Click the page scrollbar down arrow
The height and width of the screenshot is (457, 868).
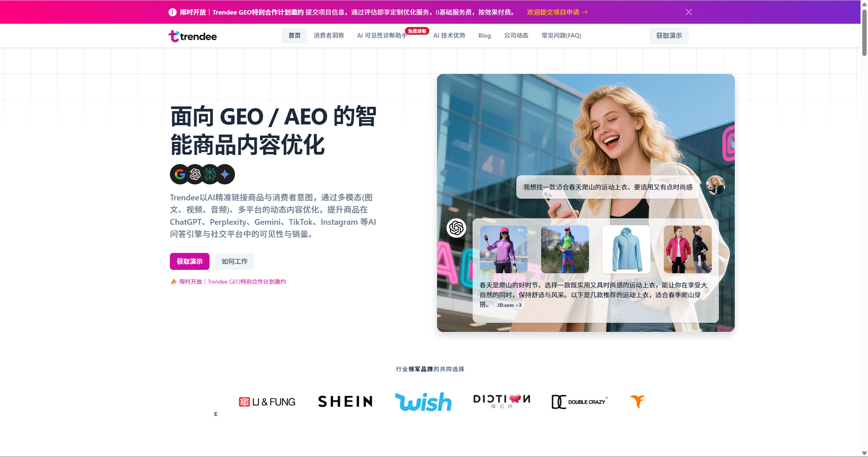click(864, 453)
